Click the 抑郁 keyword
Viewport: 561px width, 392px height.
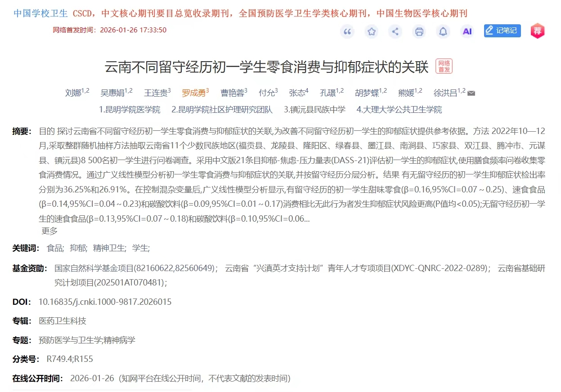click(77, 248)
